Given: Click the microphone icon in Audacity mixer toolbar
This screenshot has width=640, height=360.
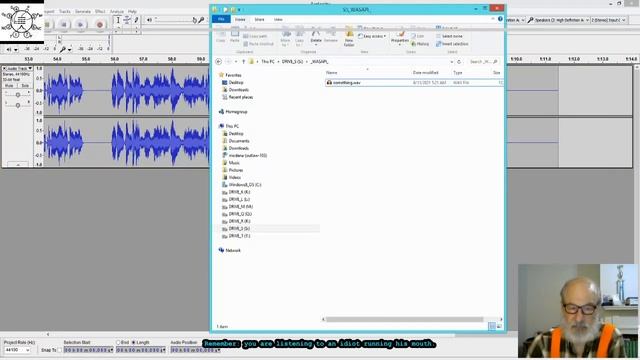Looking at the screenshot, I should point(201,20).
